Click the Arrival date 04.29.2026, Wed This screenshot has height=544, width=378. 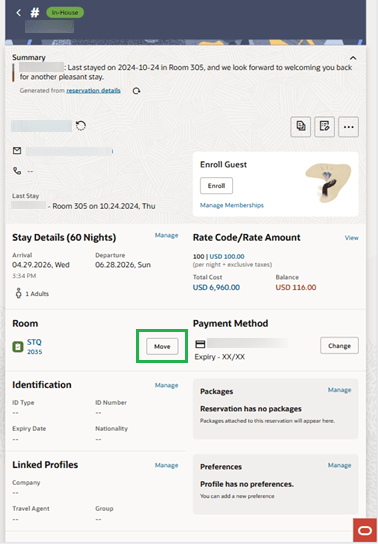tap(41, 265)
